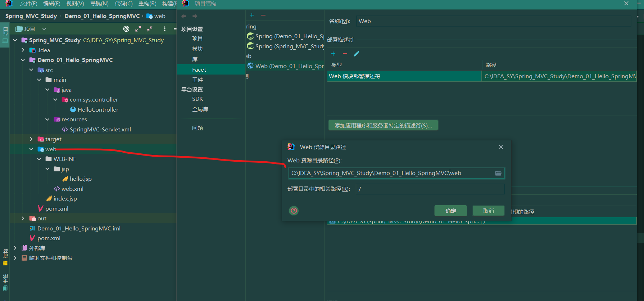Click Web 资源目录路径 input field
The image size is (644, 301).
coord(396,173)
